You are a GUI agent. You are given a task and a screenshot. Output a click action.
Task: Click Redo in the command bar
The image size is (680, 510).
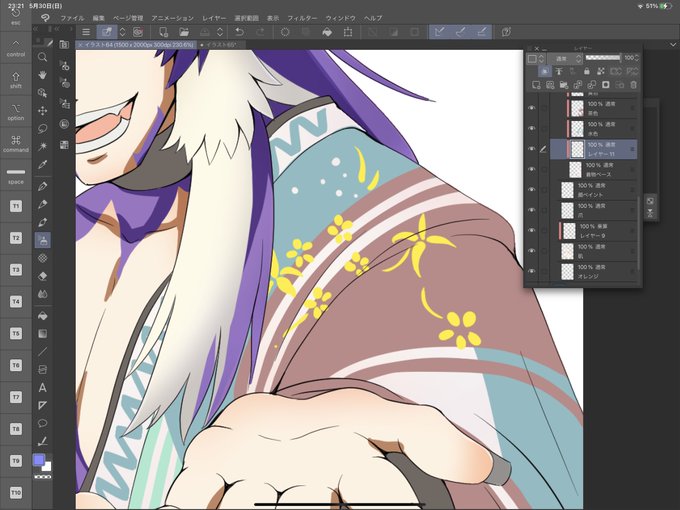click(260, 32)
